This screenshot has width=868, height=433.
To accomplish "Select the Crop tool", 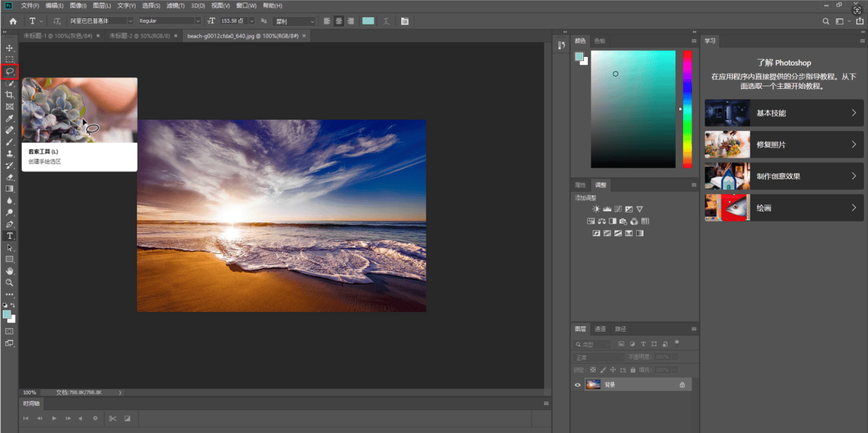I will tap(10, 94).
